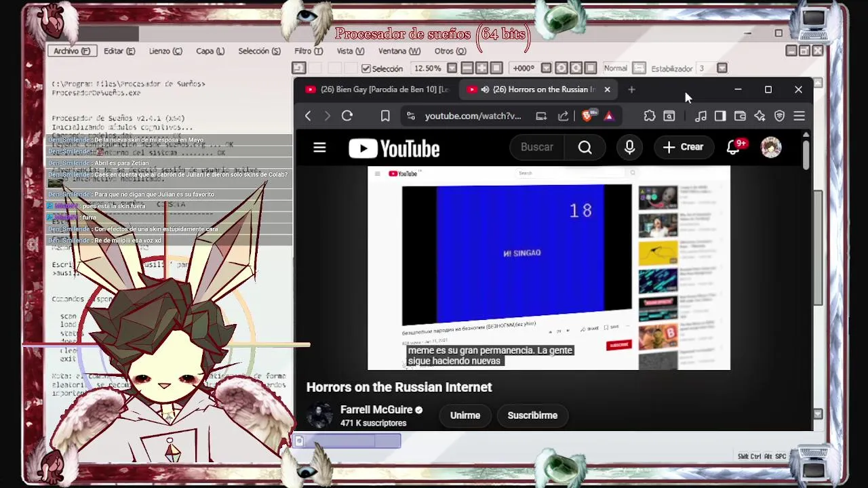The height and width of the screenshot is (488, 868).
Task: Open the Filtro menu
Action: pos(309,51)
